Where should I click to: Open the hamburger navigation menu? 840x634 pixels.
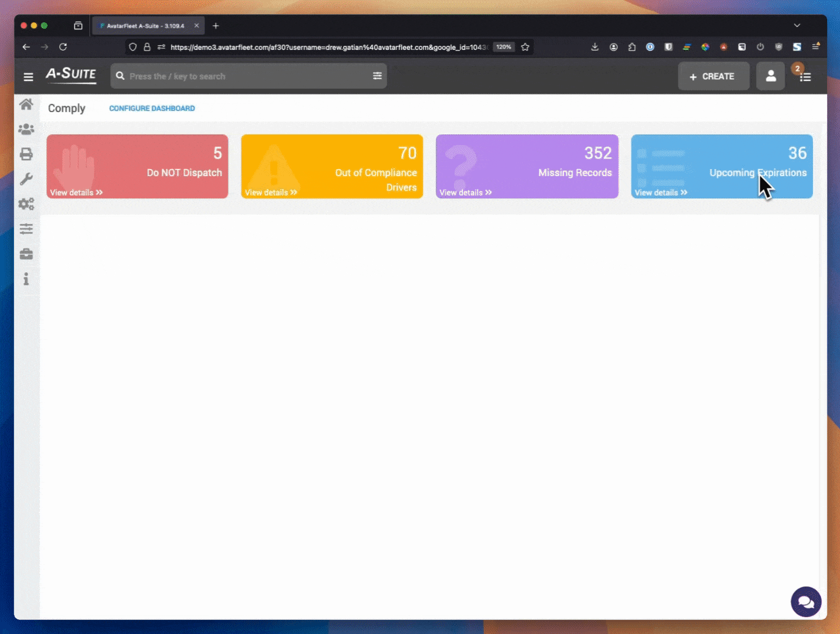(x=28, y=76)
